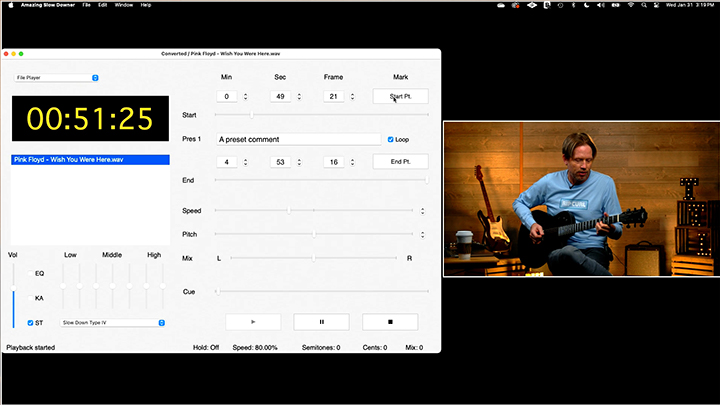The height and width of the screenshot is (405, 720).
Task: Click the Playback started status text
Action: point(31,348)
